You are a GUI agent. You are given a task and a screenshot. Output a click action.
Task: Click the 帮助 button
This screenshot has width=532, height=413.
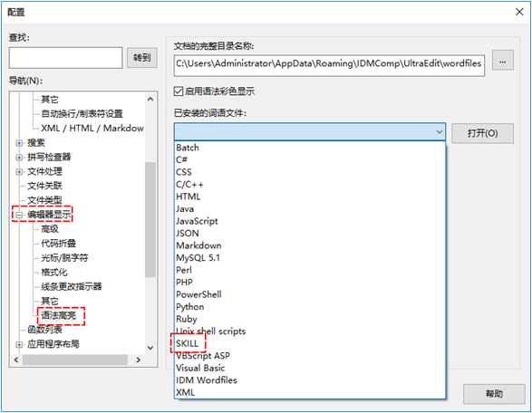(x=494, y=394)
